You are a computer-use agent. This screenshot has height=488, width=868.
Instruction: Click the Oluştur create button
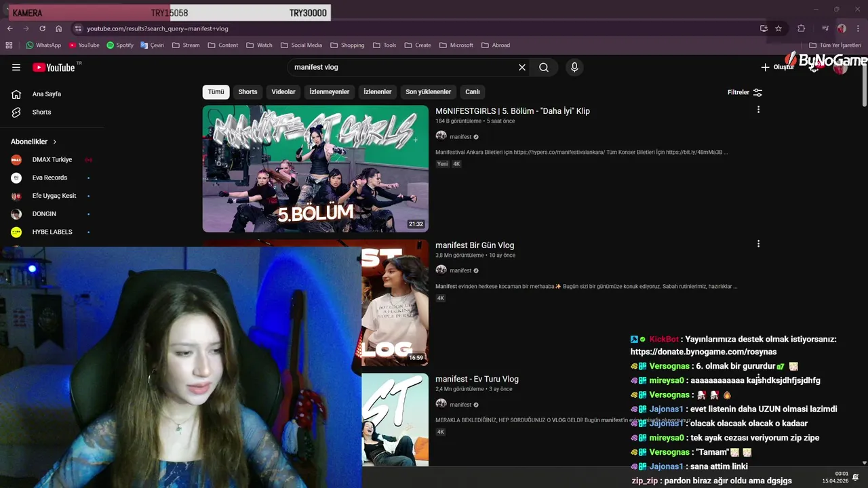[x=777, y=67]
